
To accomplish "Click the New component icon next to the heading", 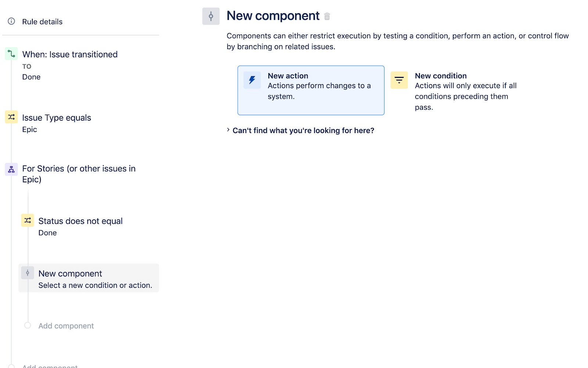I will click(211, 16).
